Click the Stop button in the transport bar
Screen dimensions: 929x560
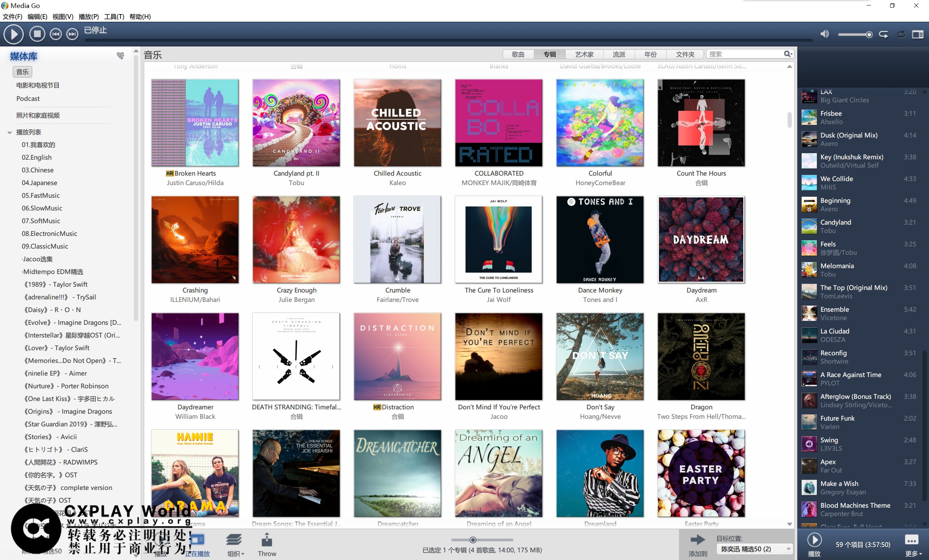click(37, 34)
